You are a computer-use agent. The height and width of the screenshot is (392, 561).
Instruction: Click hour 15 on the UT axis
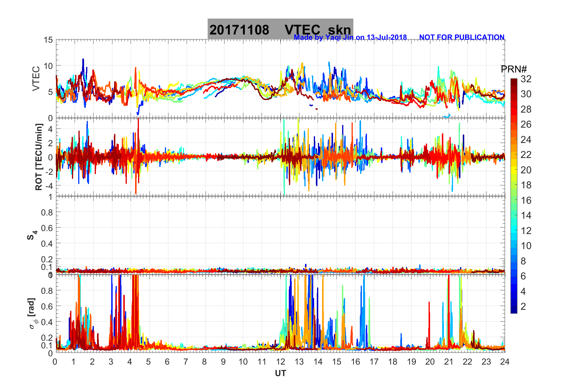tap(337, 362)
